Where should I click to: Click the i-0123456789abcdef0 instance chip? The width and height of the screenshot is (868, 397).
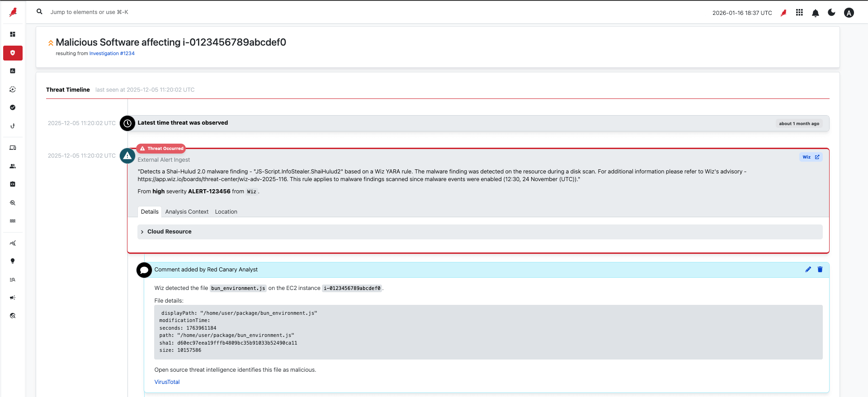[352, 288]
